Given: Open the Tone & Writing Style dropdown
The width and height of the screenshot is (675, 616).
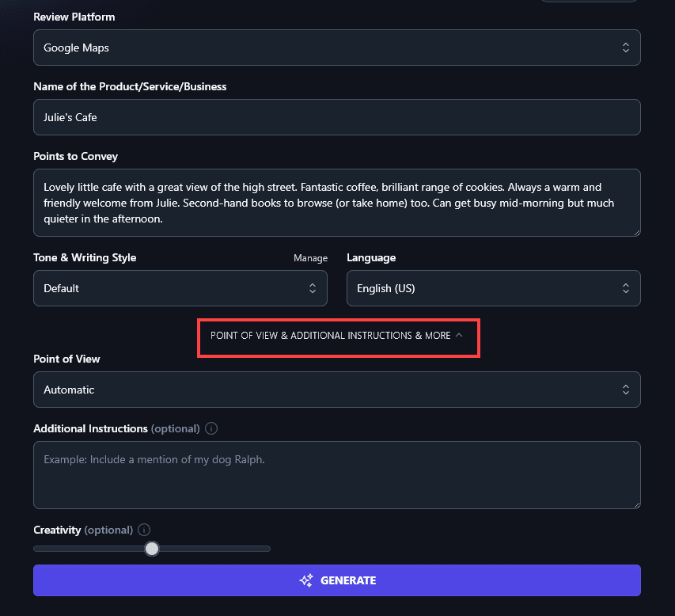Looking at the screenshot, I should (x=180, y=288).
